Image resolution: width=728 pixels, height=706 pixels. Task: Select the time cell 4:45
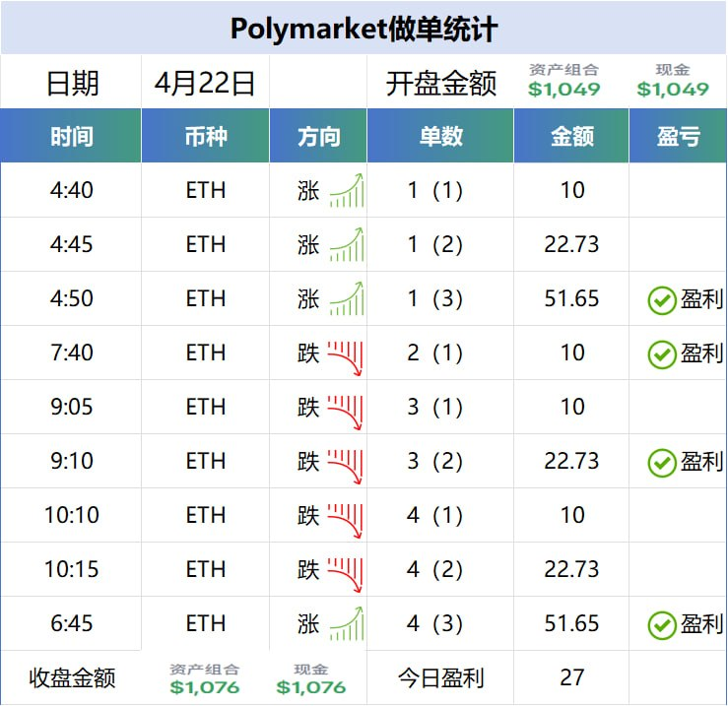pyautogui.click(x=72, y=244)
